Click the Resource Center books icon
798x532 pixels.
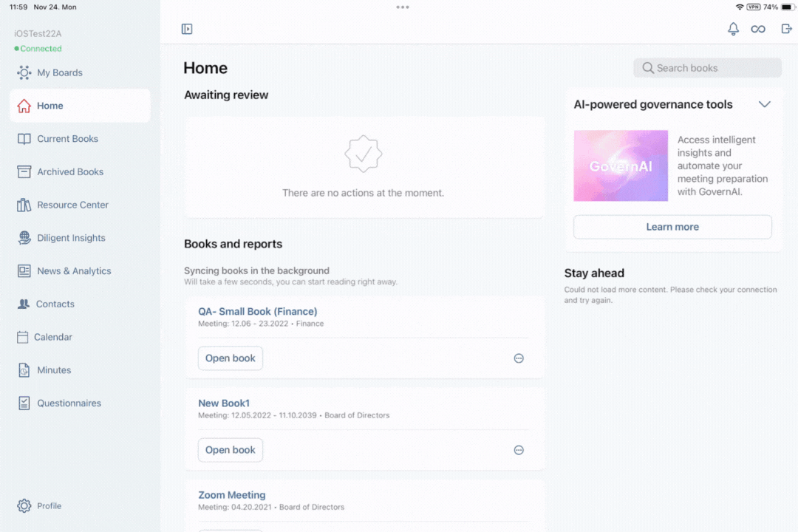[24, 205]
